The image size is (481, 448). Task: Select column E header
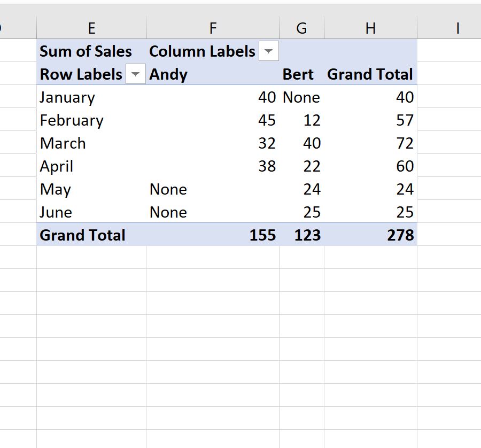(91, 28)
